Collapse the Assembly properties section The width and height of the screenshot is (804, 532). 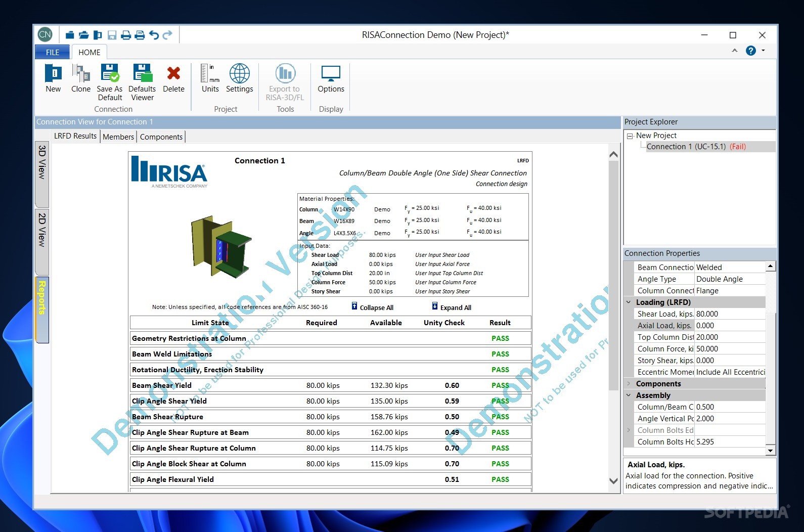(x=629, y=395)
